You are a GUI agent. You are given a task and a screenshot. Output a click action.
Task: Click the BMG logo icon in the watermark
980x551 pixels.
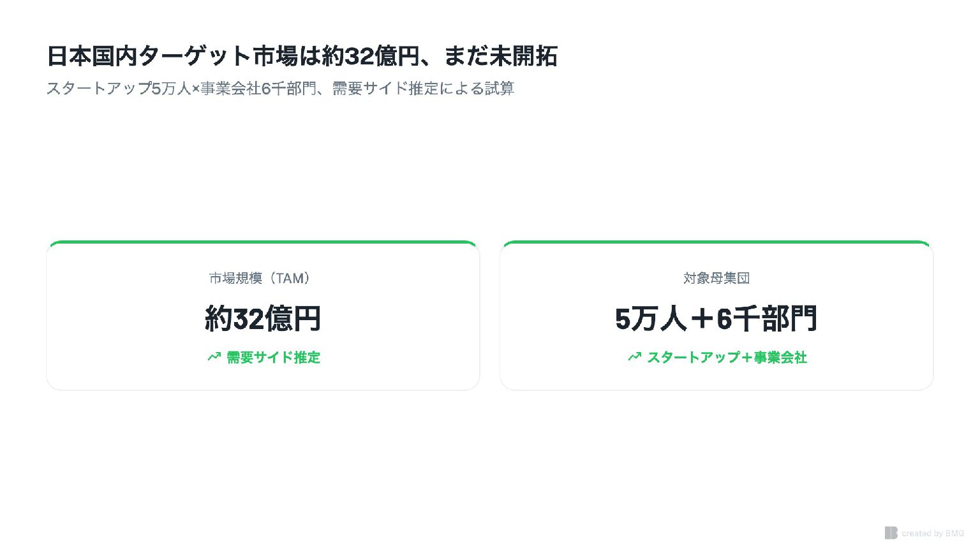pyautogui.click(x=891, y=533)
